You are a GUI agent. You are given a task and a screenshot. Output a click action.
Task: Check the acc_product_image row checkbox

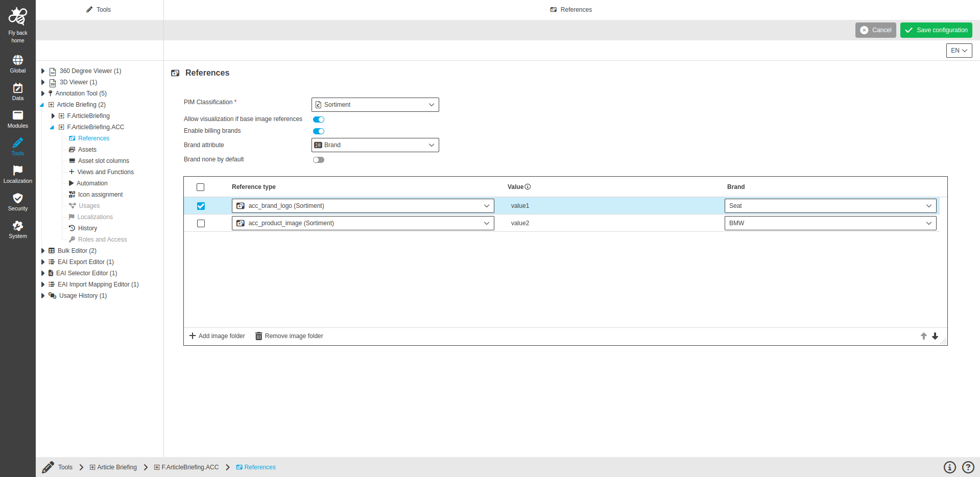pyautogui.click(x=201, y=223)
